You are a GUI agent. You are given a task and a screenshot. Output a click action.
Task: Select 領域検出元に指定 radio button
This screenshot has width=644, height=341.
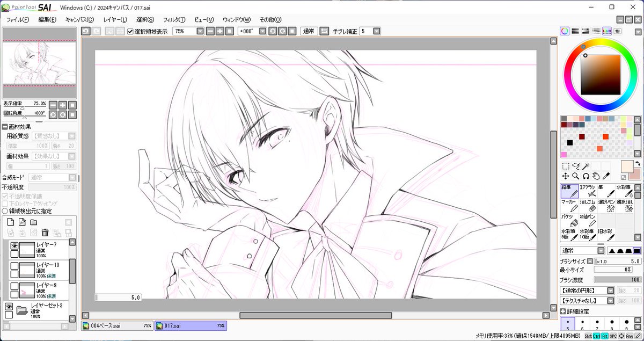coord(5,211)
